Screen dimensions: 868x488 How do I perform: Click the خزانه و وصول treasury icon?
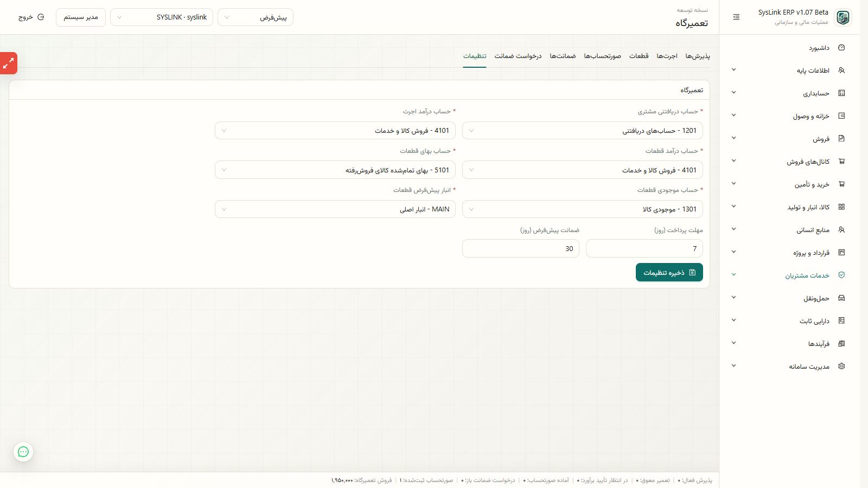coord(841,116)
